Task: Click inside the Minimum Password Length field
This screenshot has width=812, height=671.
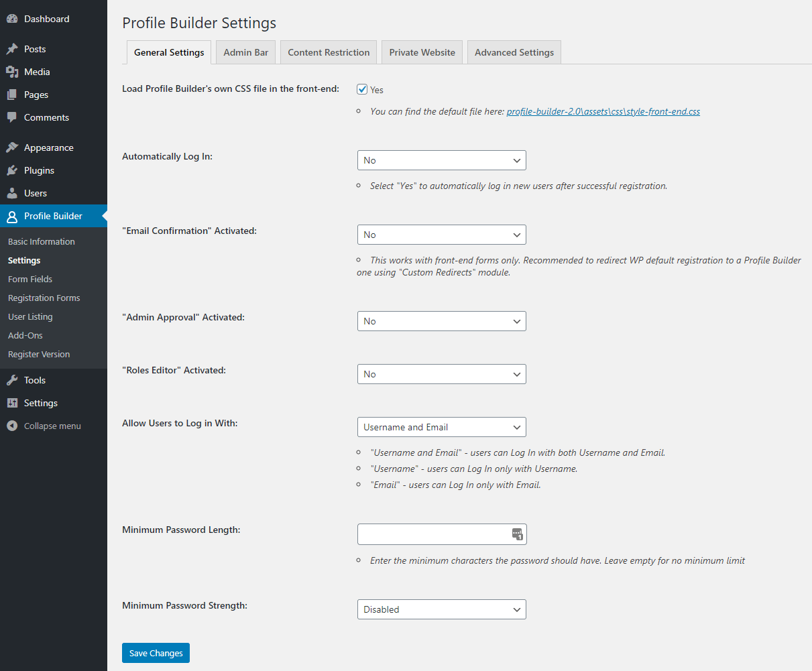Action: (x=442, y=534)
